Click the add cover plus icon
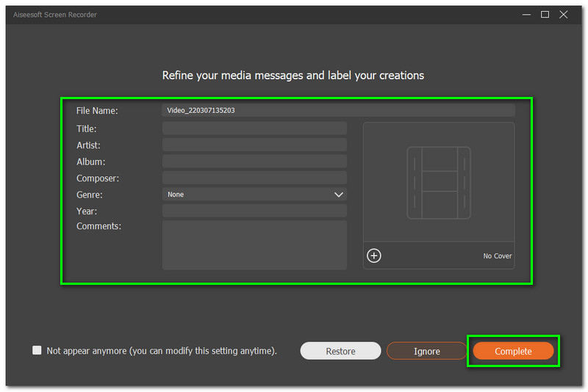588x392 pixels. click(x=374, y=255)
